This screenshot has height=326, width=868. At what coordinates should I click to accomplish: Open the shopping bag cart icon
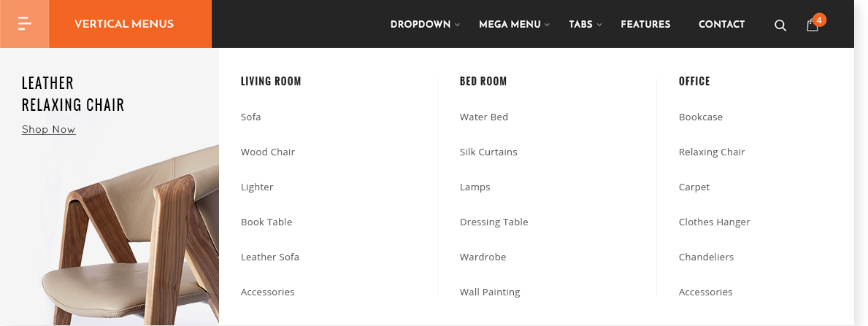[812, 26]
